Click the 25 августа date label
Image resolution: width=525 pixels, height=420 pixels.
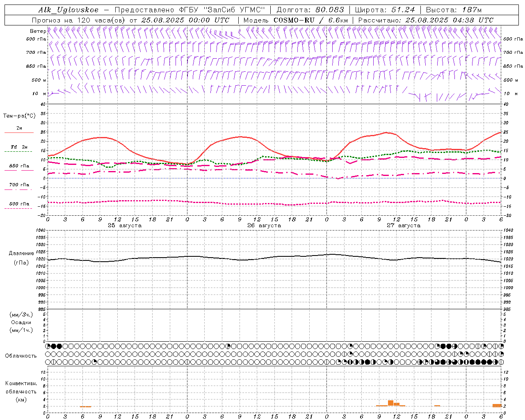(125, 226)
